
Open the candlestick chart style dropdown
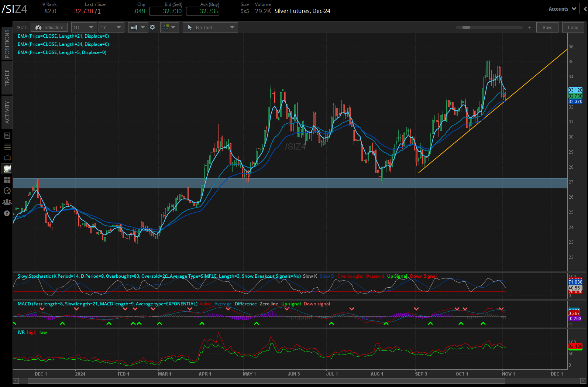[x=138, y=27]
